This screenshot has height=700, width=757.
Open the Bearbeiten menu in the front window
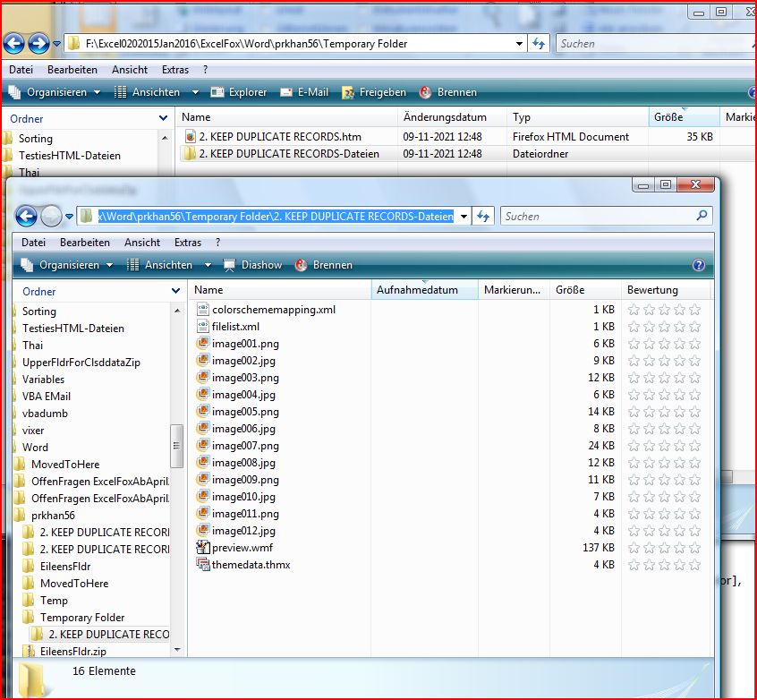85,243
